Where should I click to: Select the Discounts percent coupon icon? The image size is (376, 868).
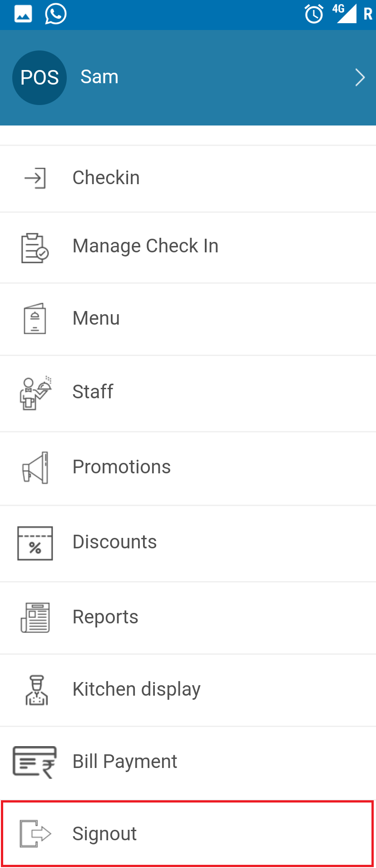click(35, 543)
